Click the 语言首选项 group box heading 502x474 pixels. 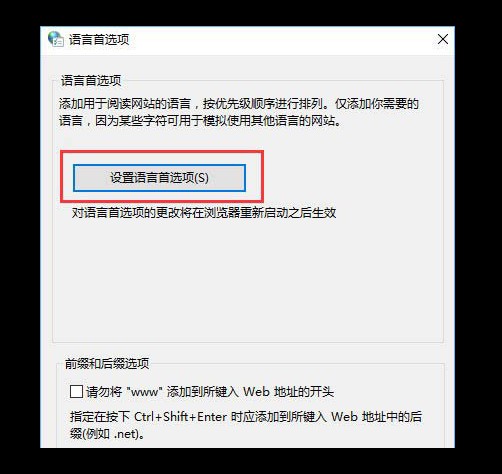coord(91,81)
